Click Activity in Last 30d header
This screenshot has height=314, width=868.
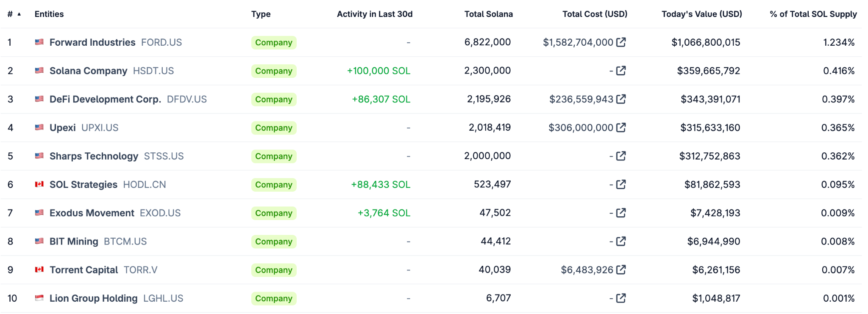(x=374, y=14)
